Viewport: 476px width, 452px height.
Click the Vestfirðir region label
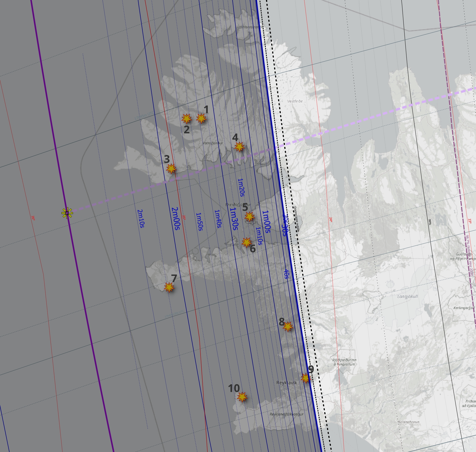tap(295, 101)
